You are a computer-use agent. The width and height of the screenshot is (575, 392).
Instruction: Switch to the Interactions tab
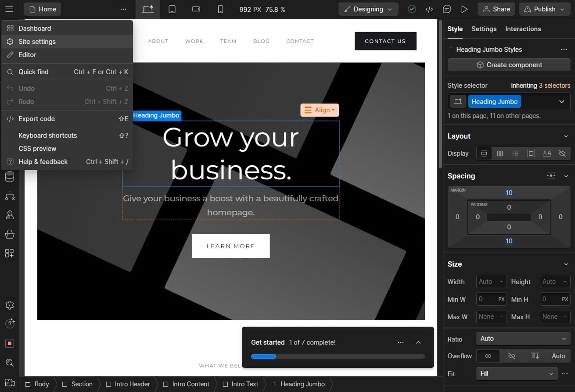coord(523,29)
